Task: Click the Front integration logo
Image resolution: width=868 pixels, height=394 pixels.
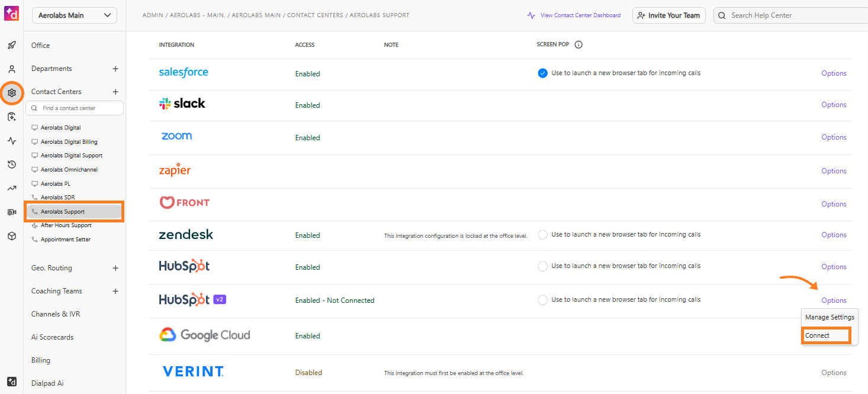Action: [185, 202]
